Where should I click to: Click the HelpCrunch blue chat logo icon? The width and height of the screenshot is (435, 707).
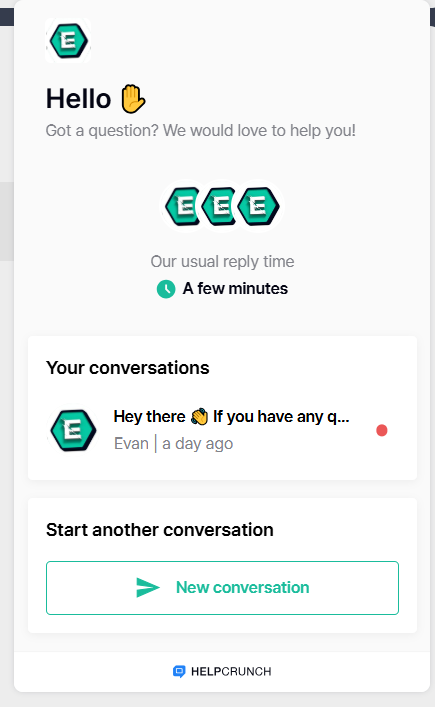[179, 671]
